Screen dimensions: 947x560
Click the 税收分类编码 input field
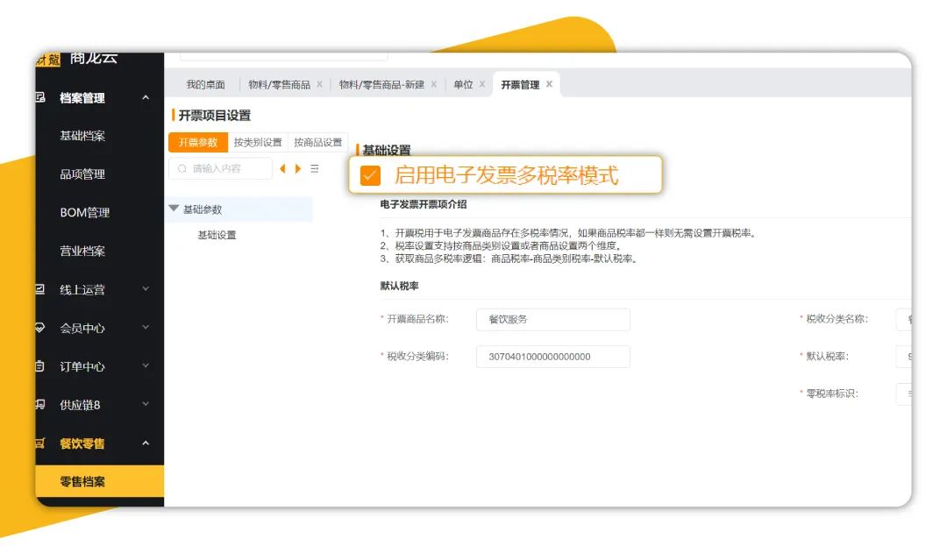point(553,357)
